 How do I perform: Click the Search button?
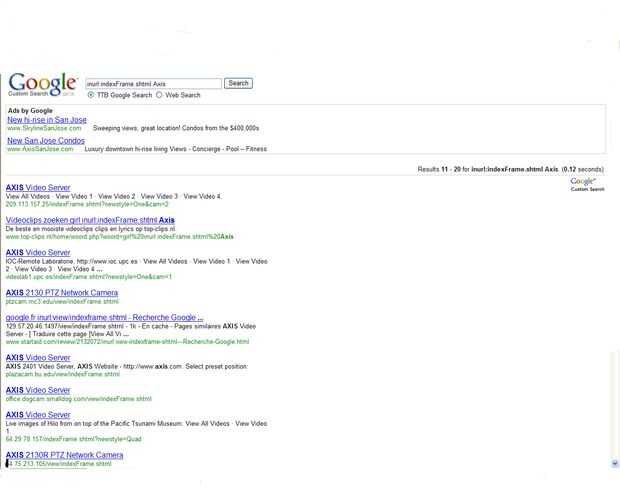(238, 83)
